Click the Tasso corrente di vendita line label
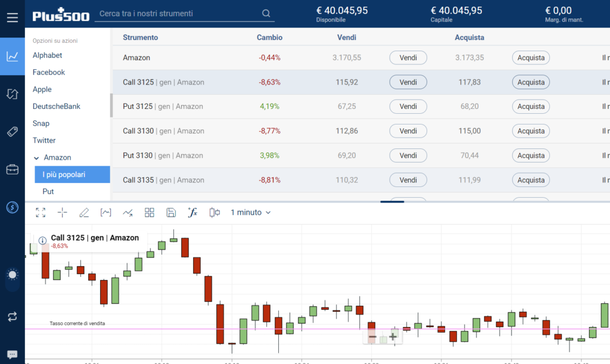This screenshot has width=610, height=364. (x=77, y=323)
